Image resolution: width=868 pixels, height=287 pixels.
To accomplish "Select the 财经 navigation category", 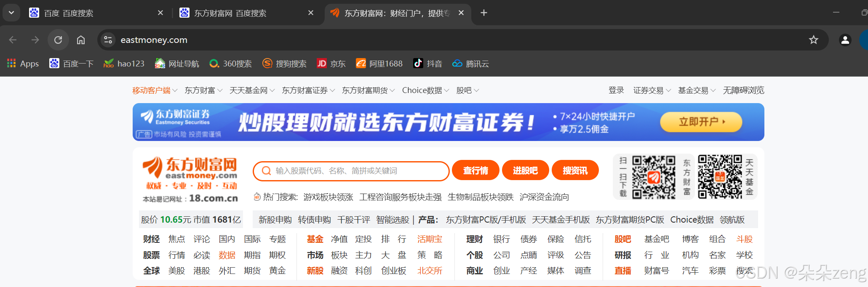I will click(151, 239).
